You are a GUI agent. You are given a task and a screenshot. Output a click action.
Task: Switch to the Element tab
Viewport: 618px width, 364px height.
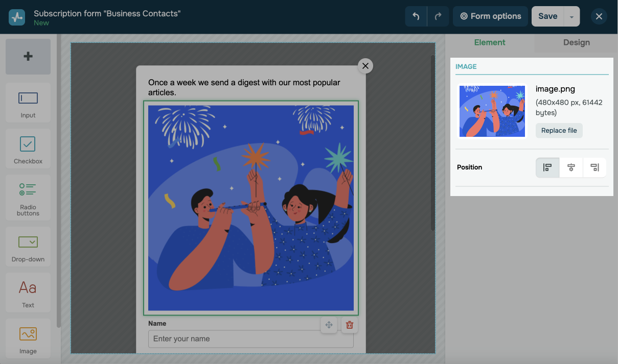[x=489, y=43]
